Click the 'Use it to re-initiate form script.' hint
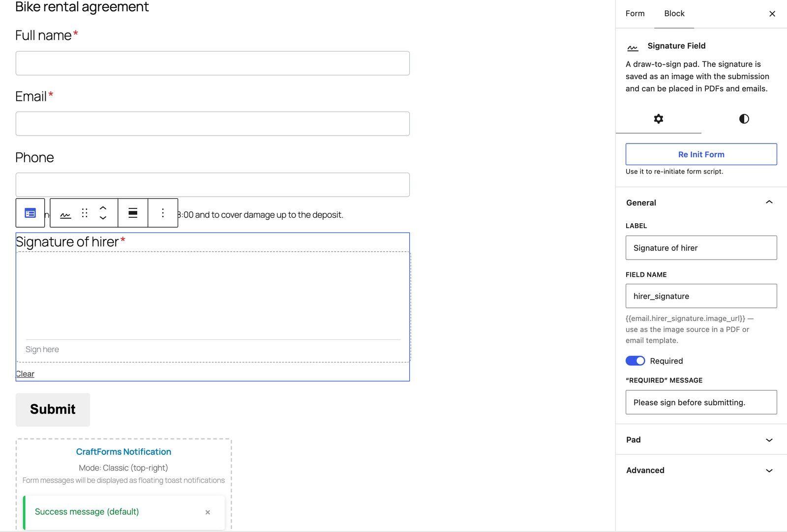The width and height of the screenshot is (787, 532). [x=674, y=172]
